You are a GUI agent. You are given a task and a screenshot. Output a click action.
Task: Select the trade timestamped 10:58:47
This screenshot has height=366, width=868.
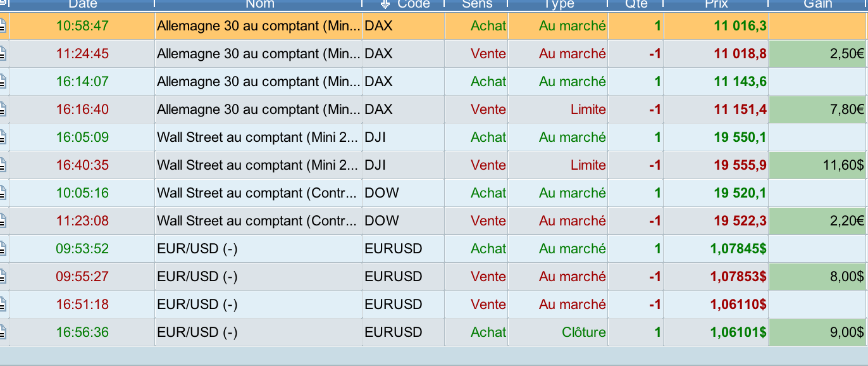click(x=434, y=26)
